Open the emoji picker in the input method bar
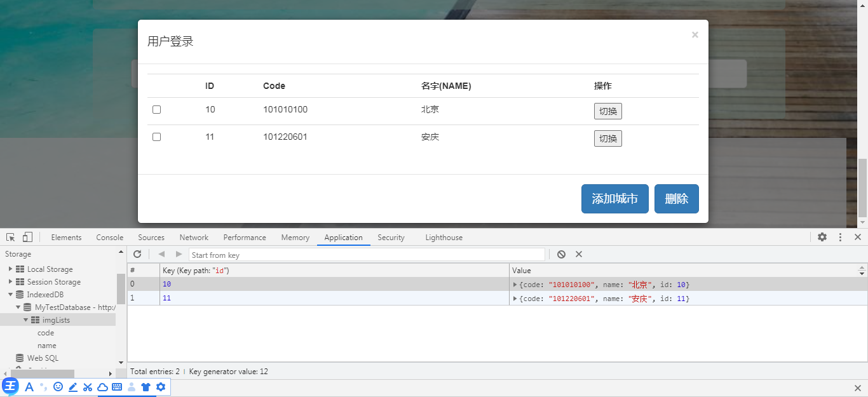The height and width of the screenshot is (397, 868). pyautogui.click(x=58, y=387)
